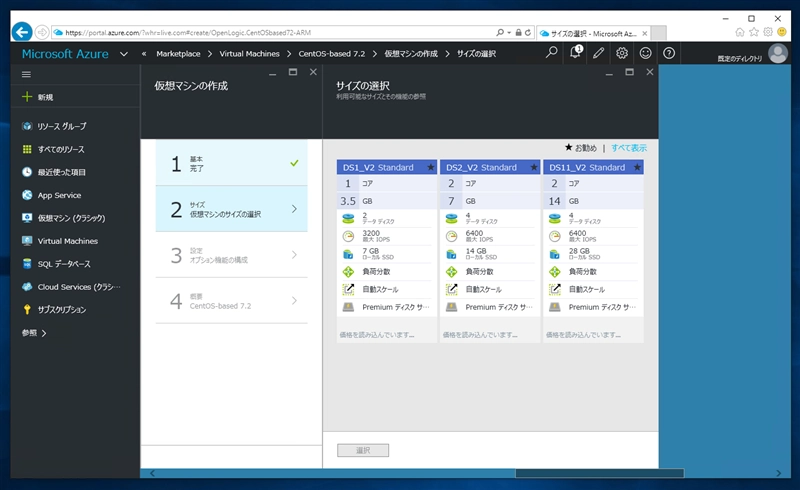Open the blank new browser tab
The height and width of the screenshot is (490, 800).
659,33
